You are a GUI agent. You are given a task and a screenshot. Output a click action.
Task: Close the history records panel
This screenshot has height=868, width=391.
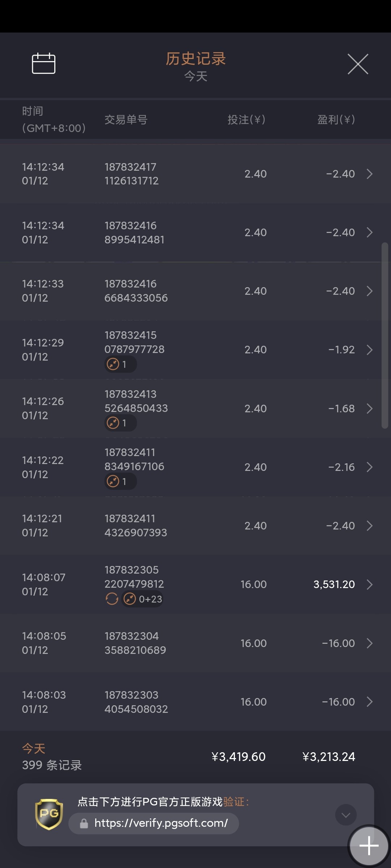358,64
